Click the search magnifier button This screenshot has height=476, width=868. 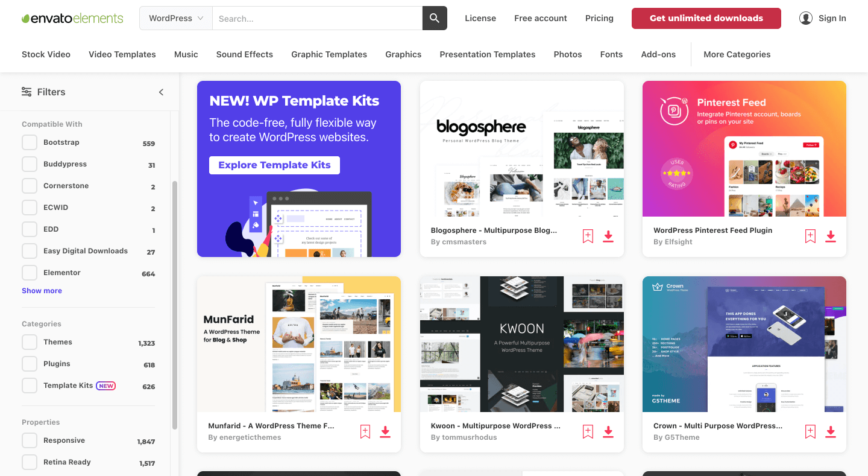[x=435, y=18]
